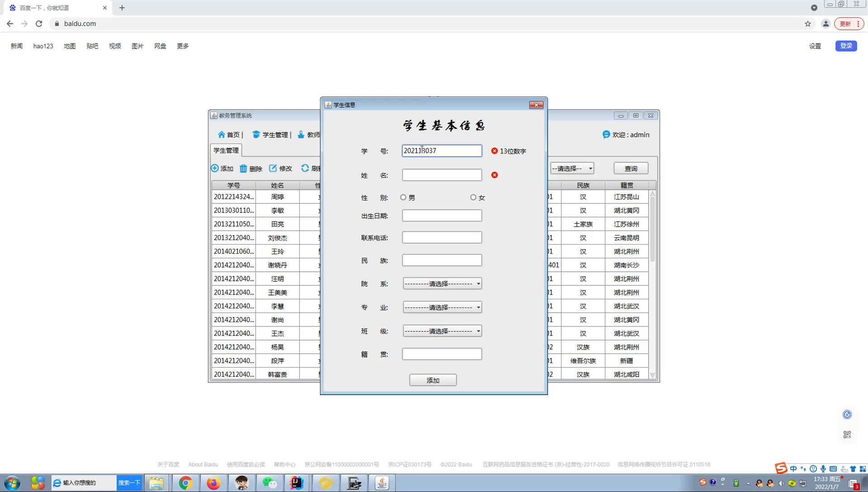Click the QR code icon on the Baidu page
868x492 pixels.
click(x=847, y=435)
